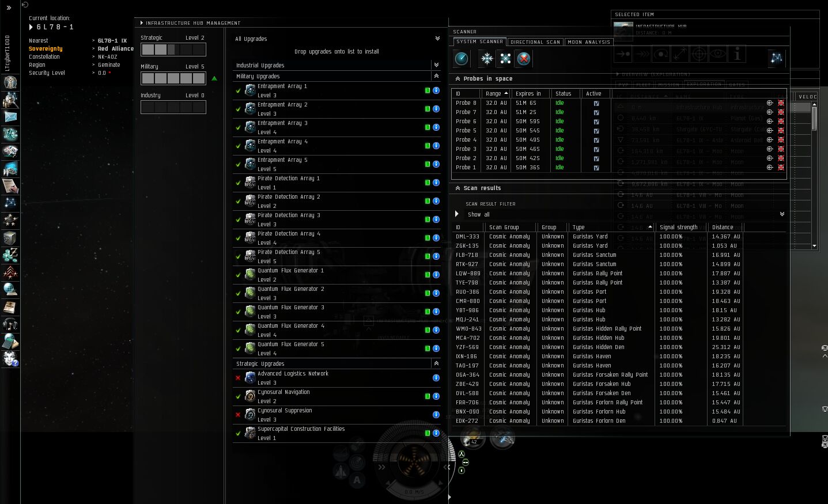828x504 pixels.
Task: Expand the Industrial Upgrades section
Action: click(x=436, y=65)
